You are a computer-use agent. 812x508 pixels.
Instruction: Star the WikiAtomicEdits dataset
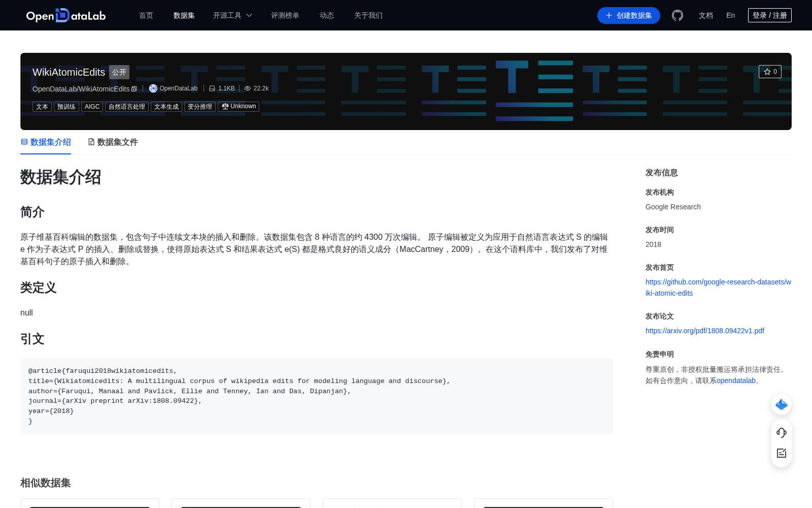point(770,72)
